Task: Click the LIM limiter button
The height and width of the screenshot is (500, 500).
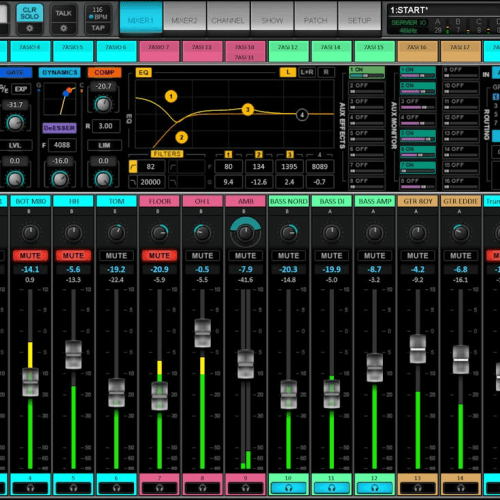Action: pyautogui.click(x=104, y=145)
